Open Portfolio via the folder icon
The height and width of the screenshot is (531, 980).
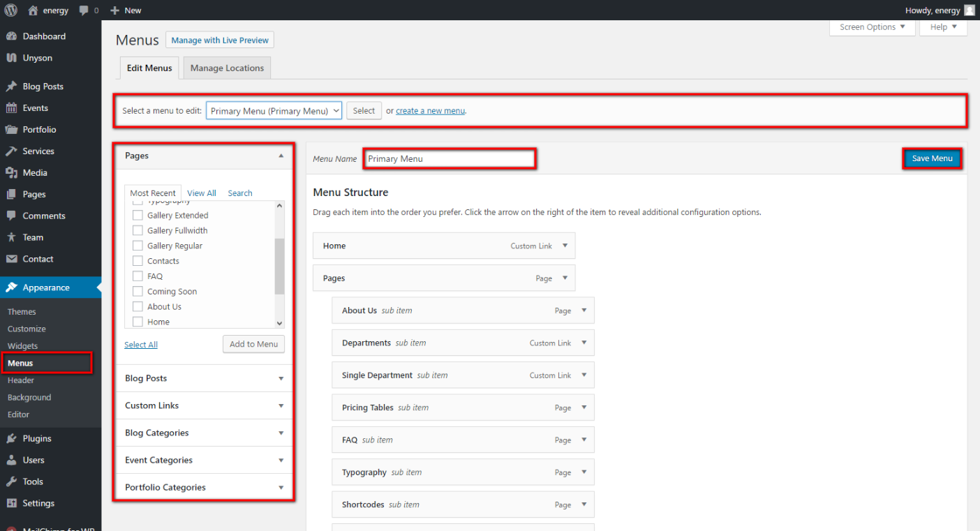[11, 130]
